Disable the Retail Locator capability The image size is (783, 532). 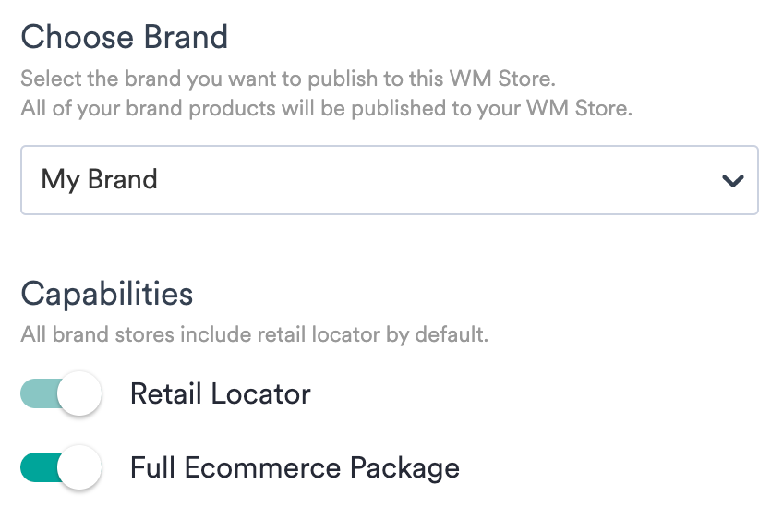[x=59, y=393]
